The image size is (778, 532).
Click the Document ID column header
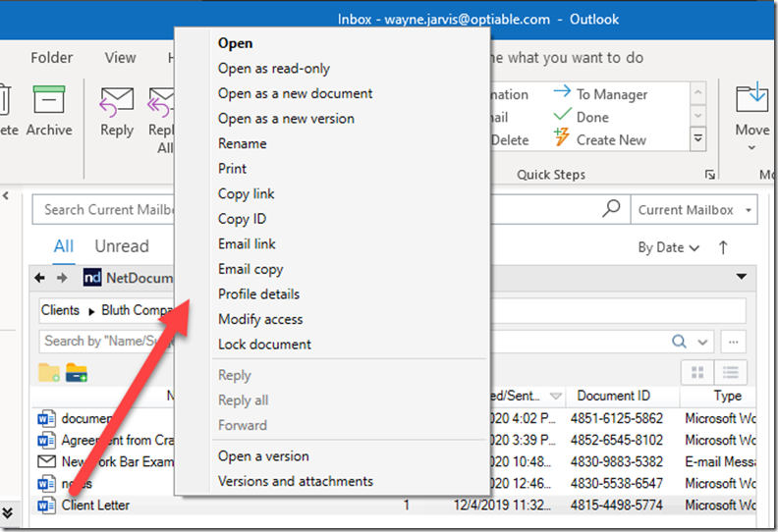[613, 396]
